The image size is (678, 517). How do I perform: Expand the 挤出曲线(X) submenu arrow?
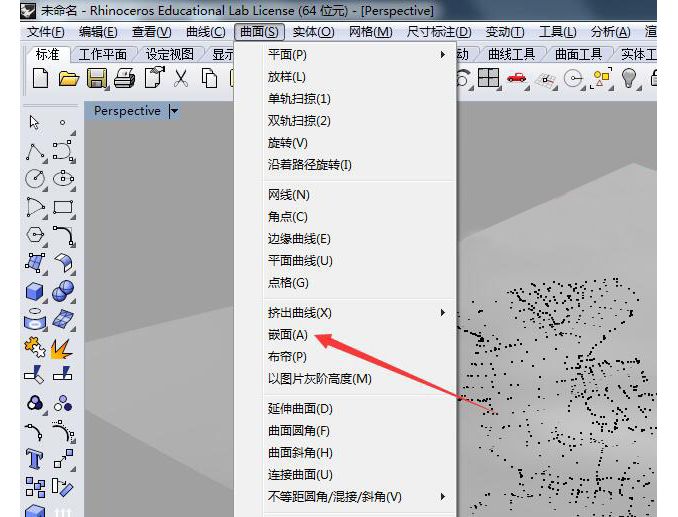(442, 312)
